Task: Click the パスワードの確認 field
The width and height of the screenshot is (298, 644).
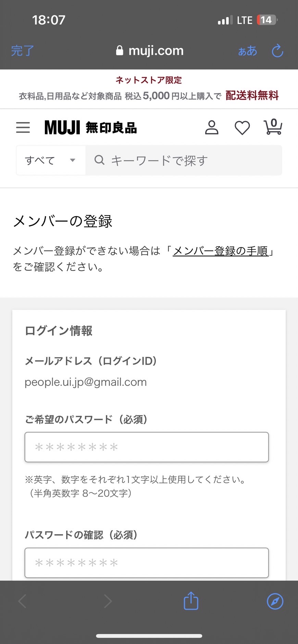Action: [147, 563]
